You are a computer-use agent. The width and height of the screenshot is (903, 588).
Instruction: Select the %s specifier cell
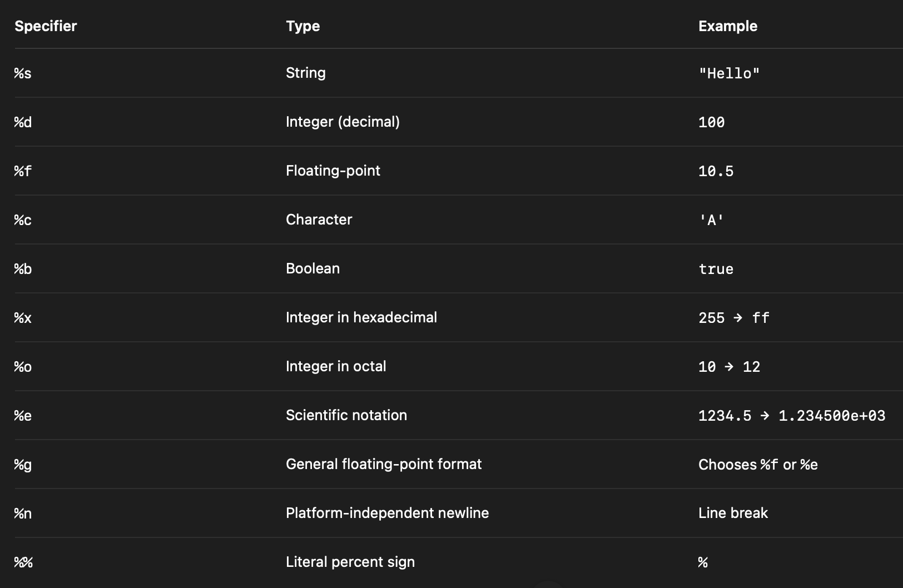coord(23,73)
